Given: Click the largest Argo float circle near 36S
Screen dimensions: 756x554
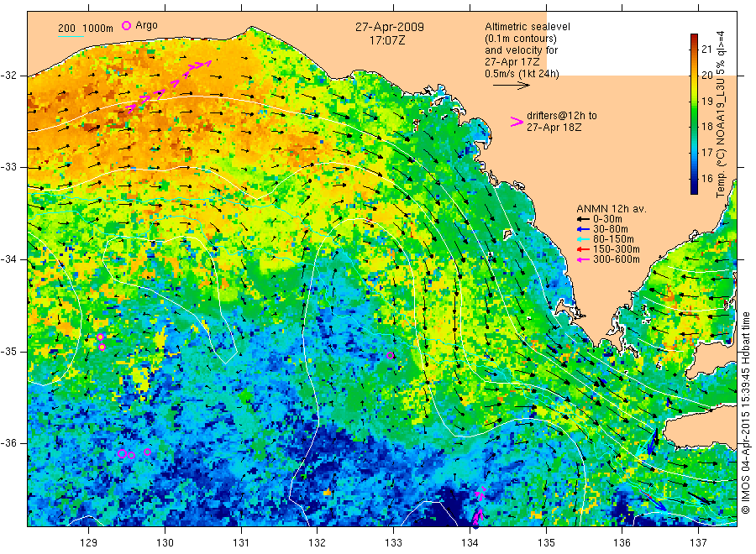Looking at the screenshot, I should (122, 453).
